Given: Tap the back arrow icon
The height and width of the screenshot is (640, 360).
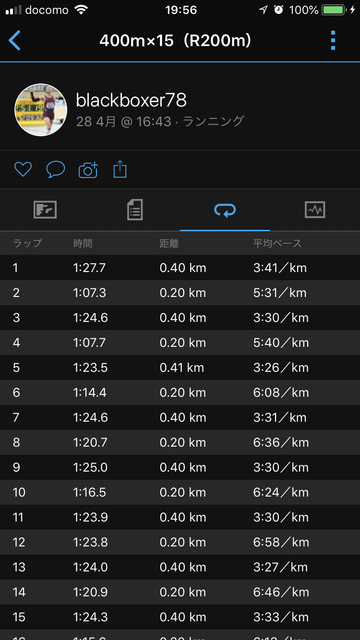Looking at the screenshot, I should [14, 40].
